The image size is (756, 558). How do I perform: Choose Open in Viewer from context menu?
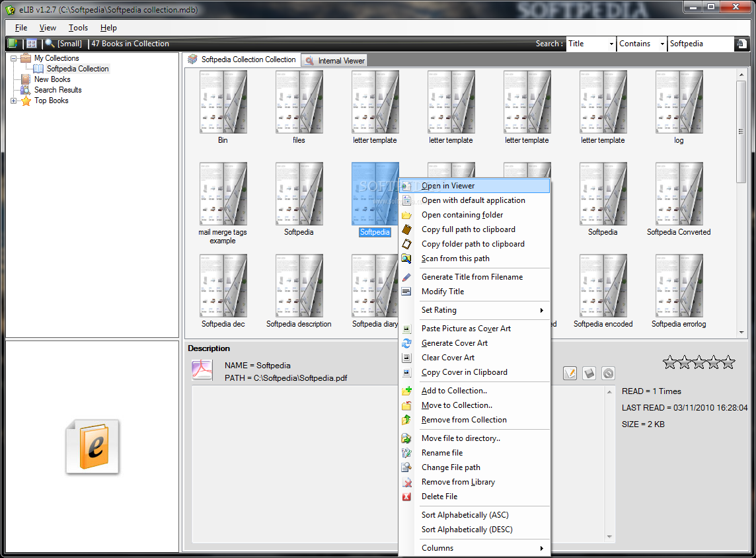[474, 186]
